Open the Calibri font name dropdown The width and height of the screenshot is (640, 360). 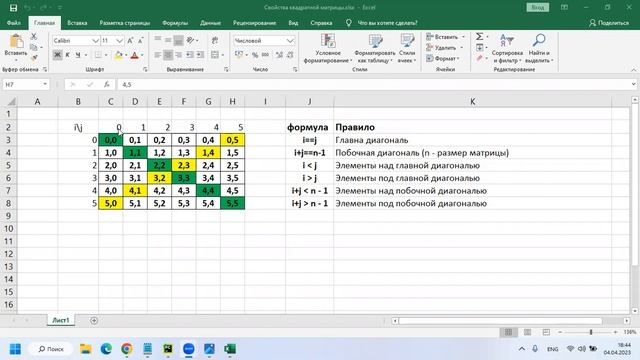pos(95,40)
